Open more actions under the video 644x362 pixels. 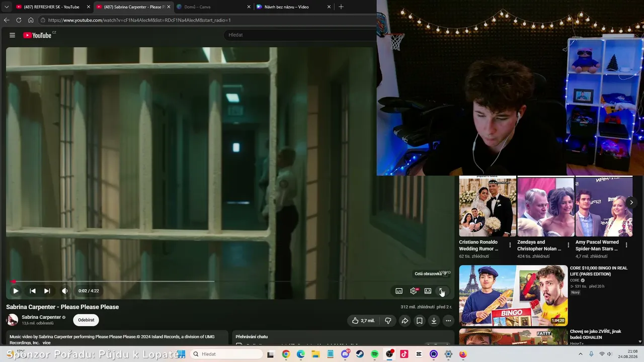[448, 321]
